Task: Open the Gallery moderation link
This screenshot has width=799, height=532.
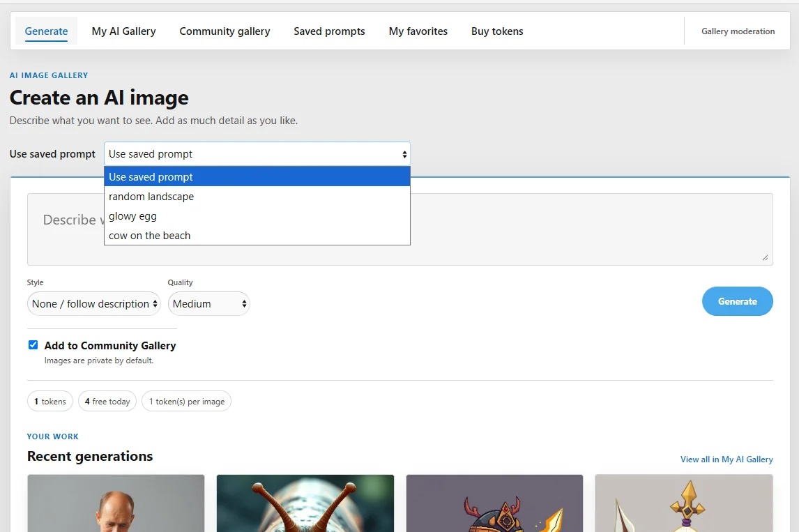Action: [738, 31]
